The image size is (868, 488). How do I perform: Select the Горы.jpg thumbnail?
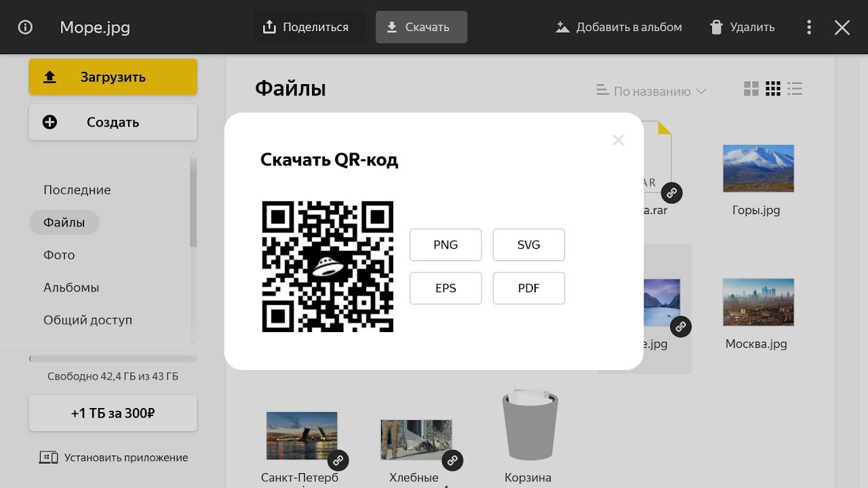[758, 168]
